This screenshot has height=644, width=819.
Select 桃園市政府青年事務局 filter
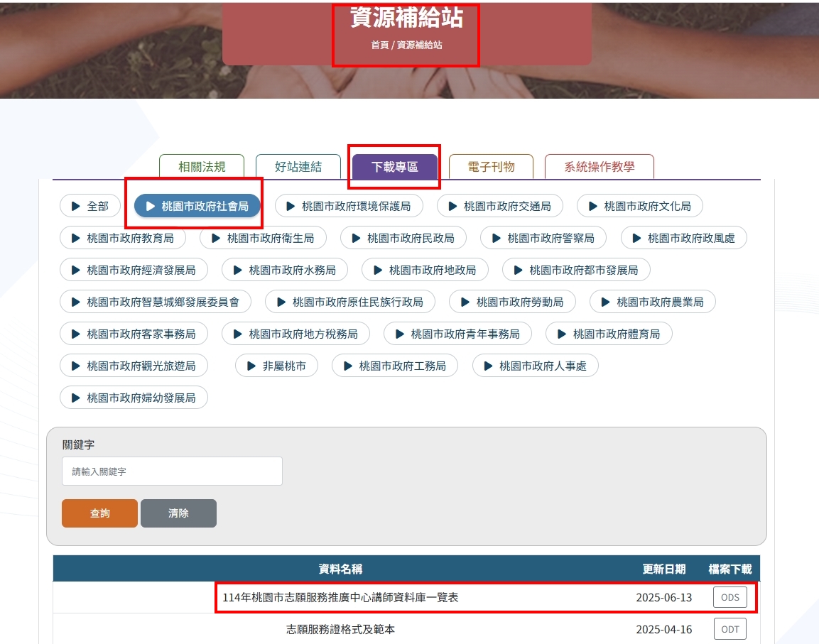pyautogui.click(x=457, y=334)
